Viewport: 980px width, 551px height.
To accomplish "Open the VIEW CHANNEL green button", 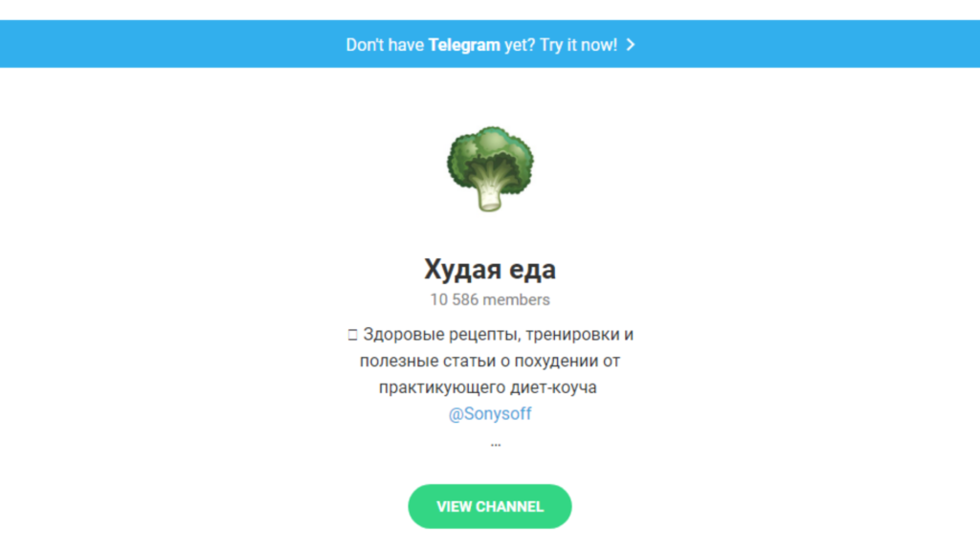I will point(490,507).
